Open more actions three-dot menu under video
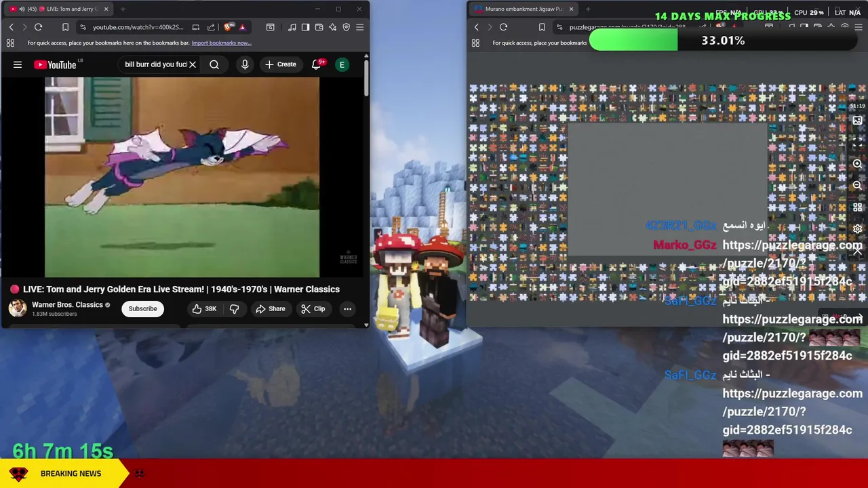The image size is (868, 488). pyautogui.click(x=347, y=308)
